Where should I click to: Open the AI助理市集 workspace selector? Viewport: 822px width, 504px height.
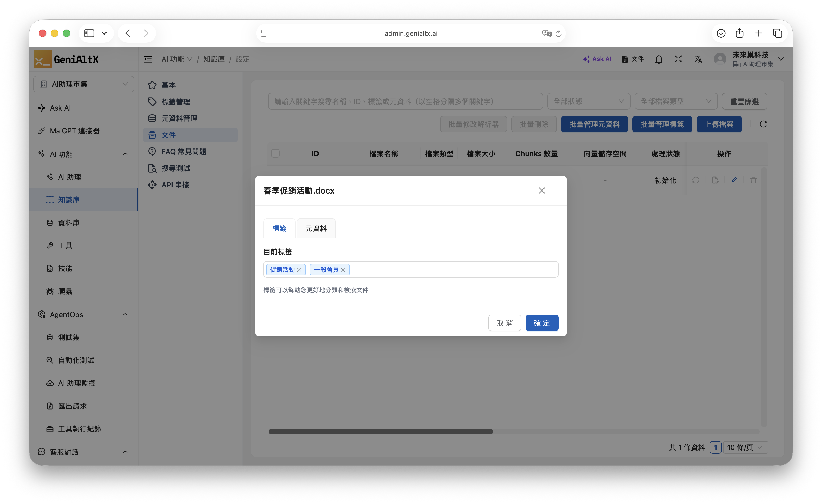[83, 84]
